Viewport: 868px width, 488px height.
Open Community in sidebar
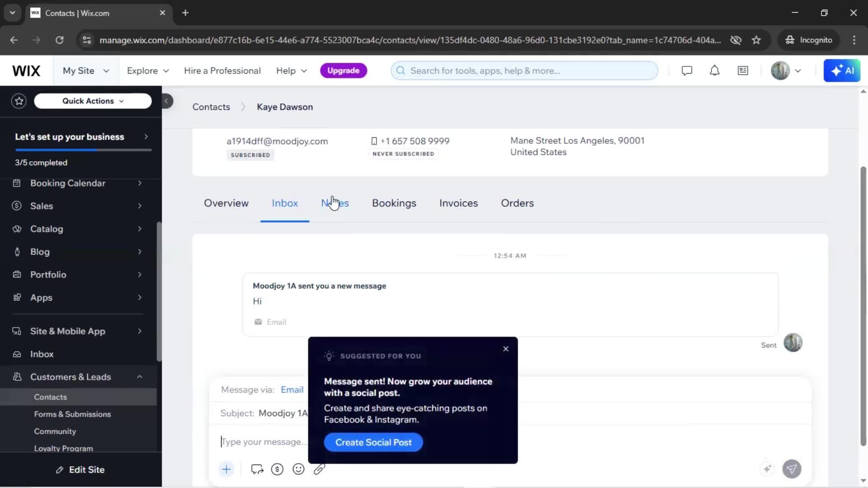click(55, 431)
